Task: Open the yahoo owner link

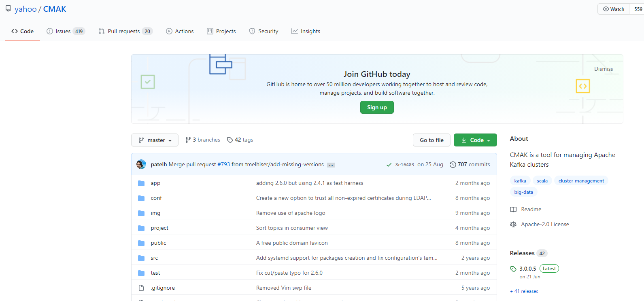Action: (26, 9)
